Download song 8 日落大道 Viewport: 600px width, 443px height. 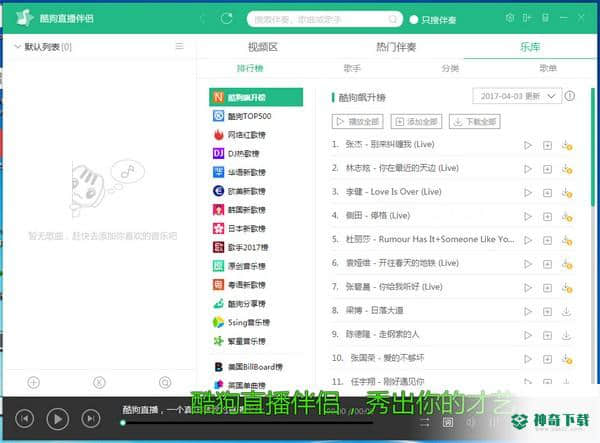pos(566,312)
